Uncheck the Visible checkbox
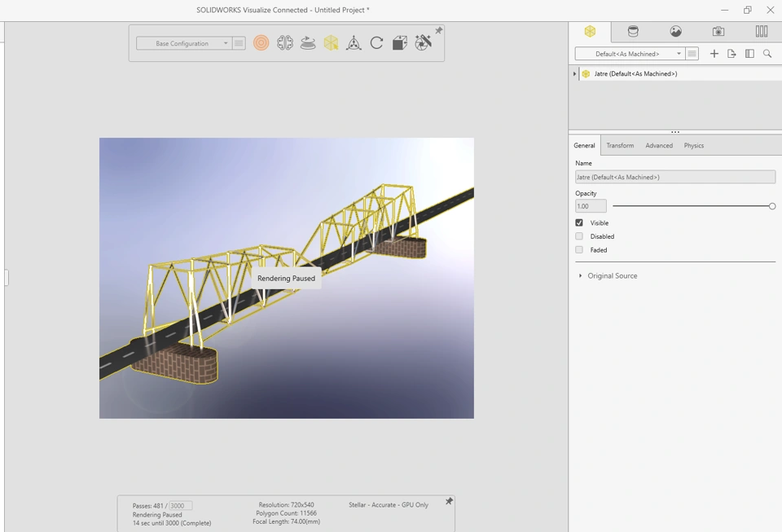782x532 pixels. point(579,222)
